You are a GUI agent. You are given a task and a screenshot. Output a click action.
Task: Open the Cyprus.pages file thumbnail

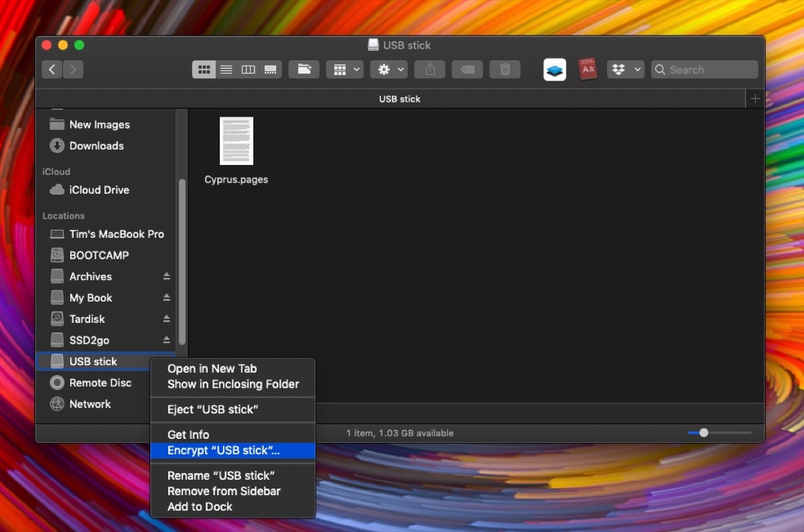pyautogui.click(x=236, y=141)
